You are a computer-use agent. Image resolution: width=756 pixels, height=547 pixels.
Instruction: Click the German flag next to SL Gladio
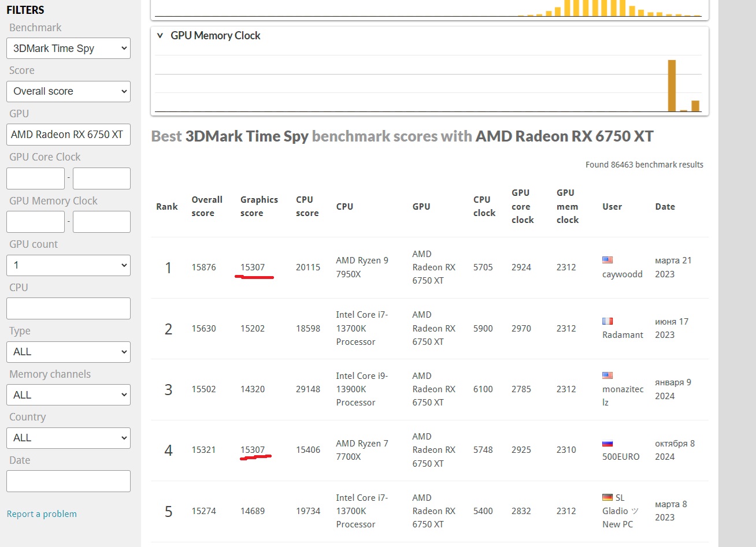click(x=607, y=497)
